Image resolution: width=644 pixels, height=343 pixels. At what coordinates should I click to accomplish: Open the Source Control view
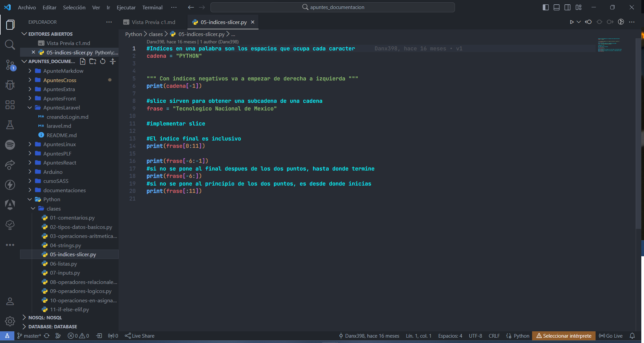coord(10,65)
